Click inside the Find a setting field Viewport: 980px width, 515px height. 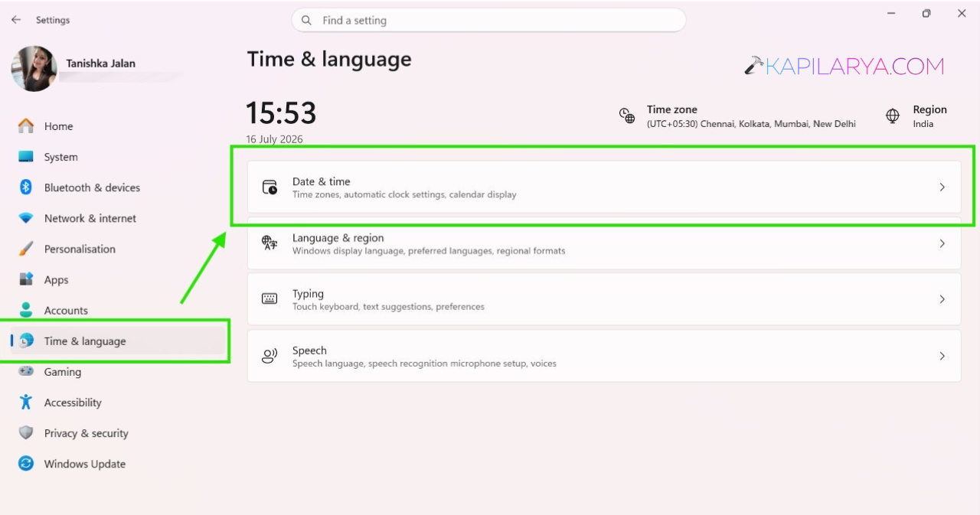pyautogui.click(x=488, y=21)
